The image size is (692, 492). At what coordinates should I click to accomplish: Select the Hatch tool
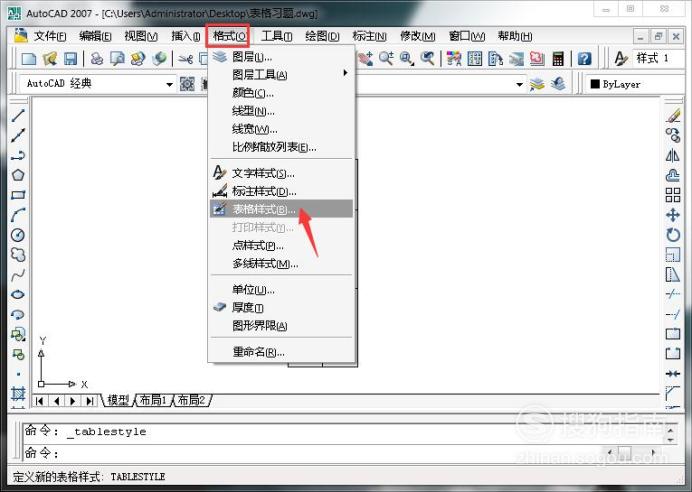pos(18,393)
